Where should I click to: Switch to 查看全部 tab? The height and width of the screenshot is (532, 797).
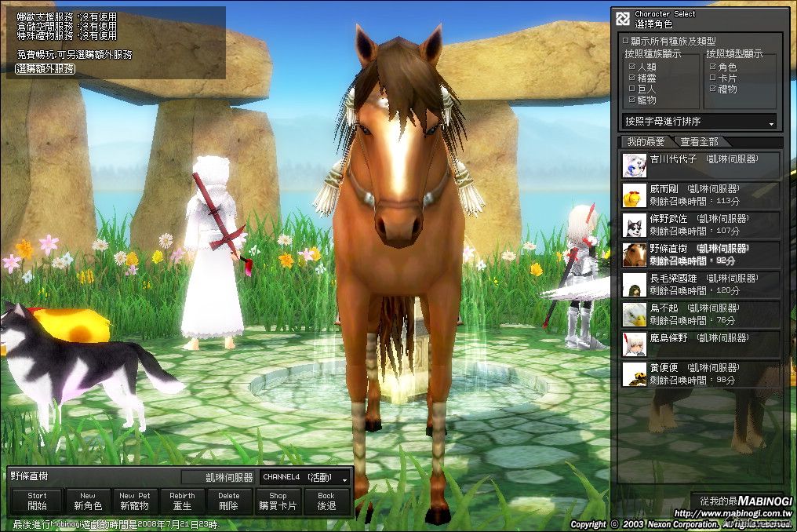click(x=700, y=142)
